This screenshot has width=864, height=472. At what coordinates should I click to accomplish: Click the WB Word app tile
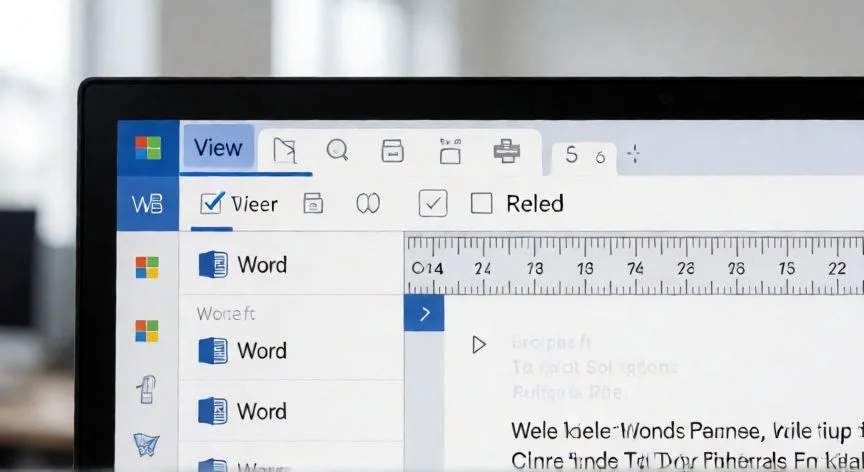147,204
